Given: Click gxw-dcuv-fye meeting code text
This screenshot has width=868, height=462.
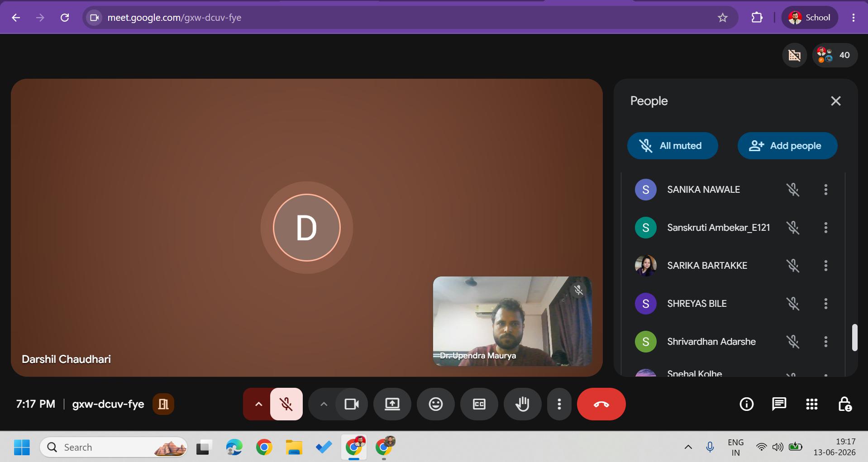Looking at the screenshot, I should click(x=108, y=404).
